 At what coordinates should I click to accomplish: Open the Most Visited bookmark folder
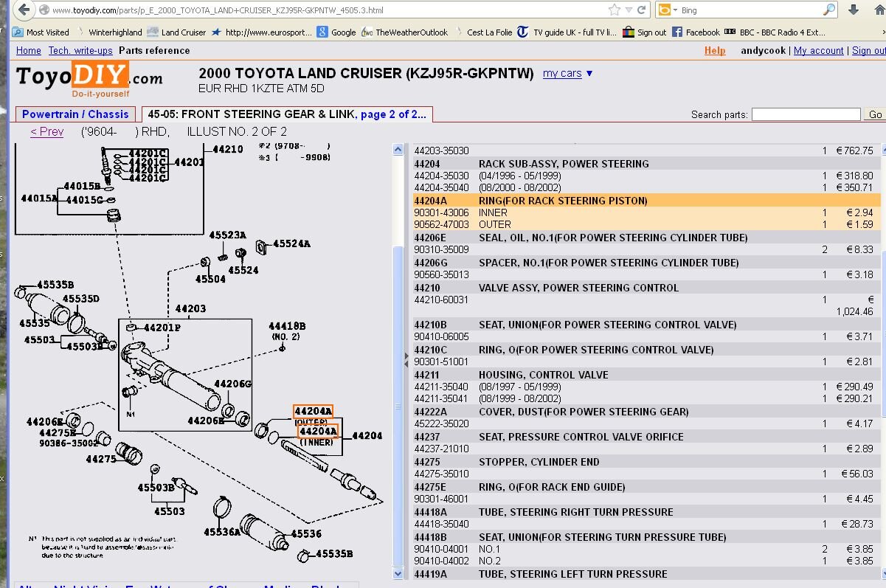[41, 32]
